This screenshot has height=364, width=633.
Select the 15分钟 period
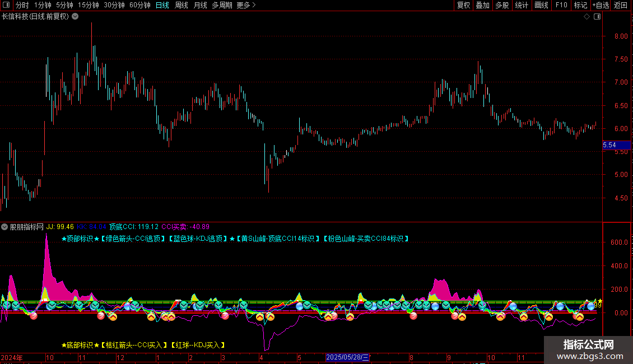(88, 5)
